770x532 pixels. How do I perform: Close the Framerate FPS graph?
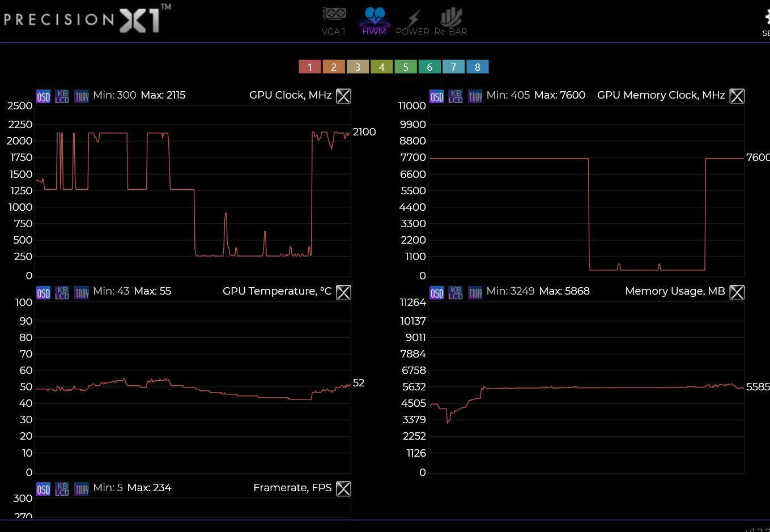click(x=343, y=489)
